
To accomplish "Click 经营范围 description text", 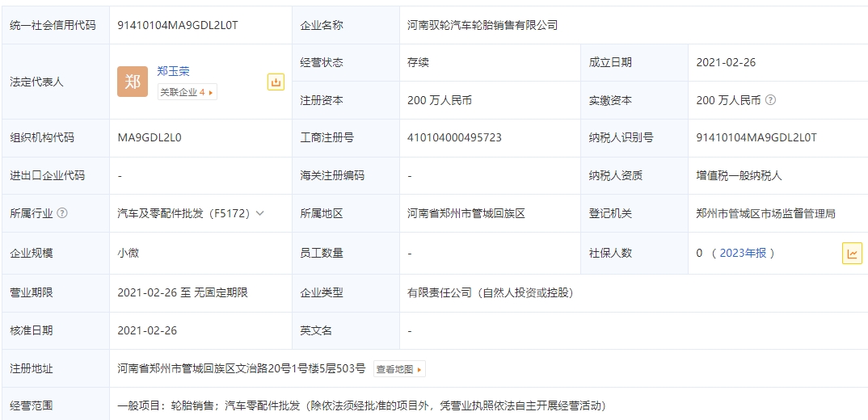I will tap(361, 405).
